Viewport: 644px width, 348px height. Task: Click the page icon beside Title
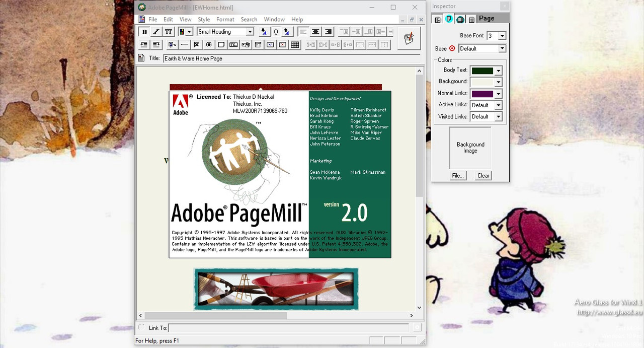coord(142,58)
